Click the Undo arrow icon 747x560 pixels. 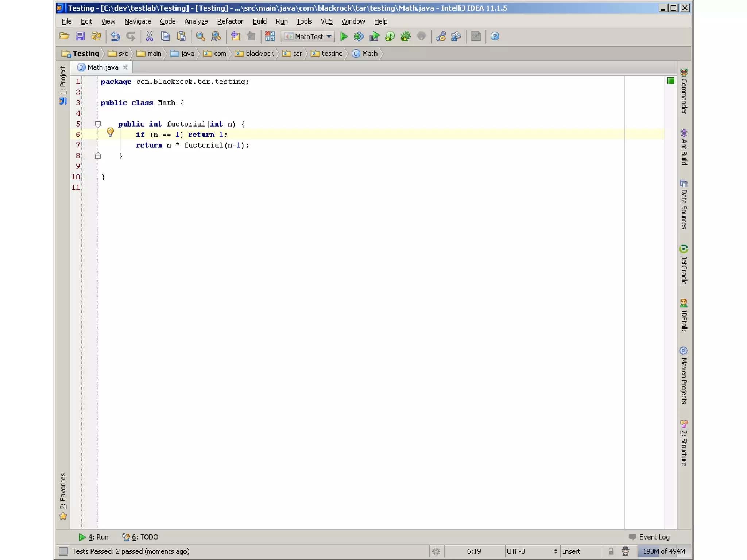[115, 36]
